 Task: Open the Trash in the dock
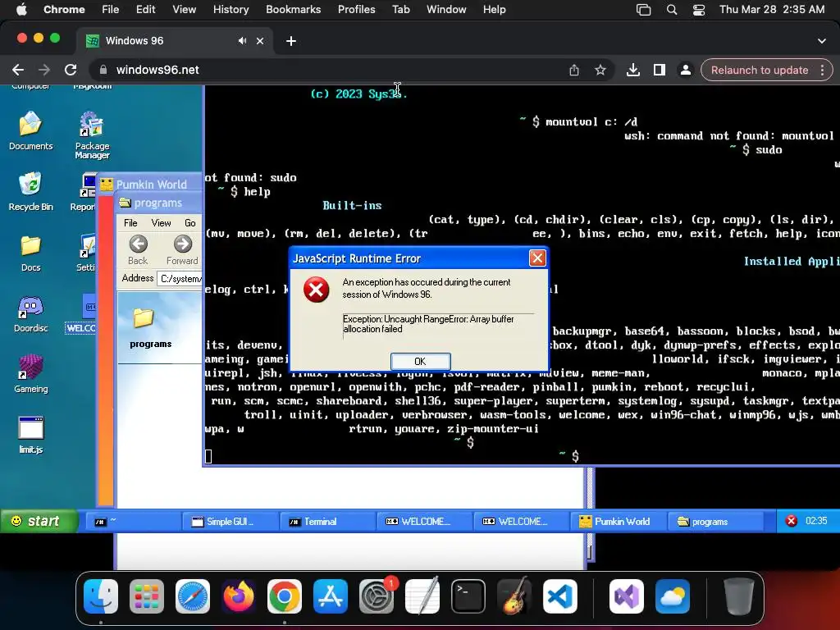pyautogui.click(x=739, y=596)
